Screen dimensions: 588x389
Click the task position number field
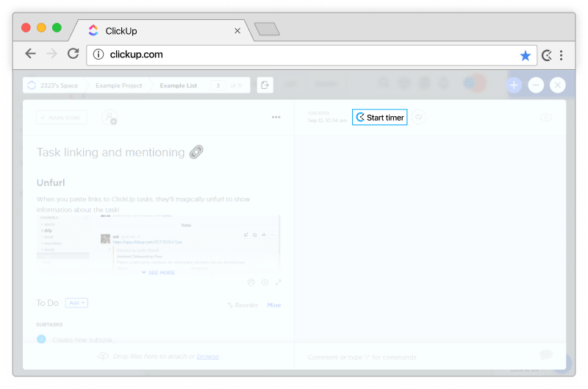pyautogui.click(x=218, y=85)
